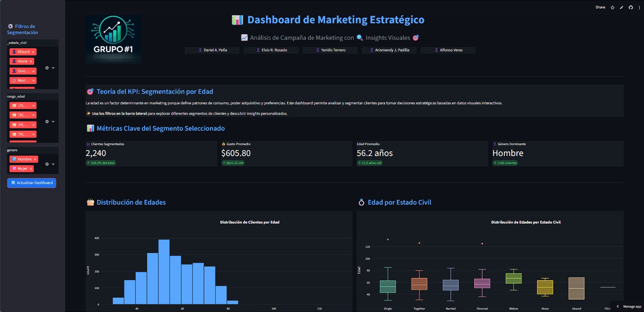The width and height of the screenshot is (644, 312).
Task: Open the GitHub repository icon
Action: coord(631,8)
